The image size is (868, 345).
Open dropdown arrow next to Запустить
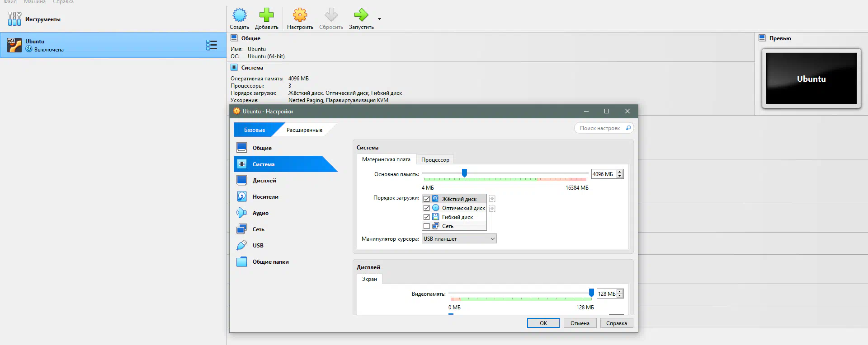tap(379, 19)
